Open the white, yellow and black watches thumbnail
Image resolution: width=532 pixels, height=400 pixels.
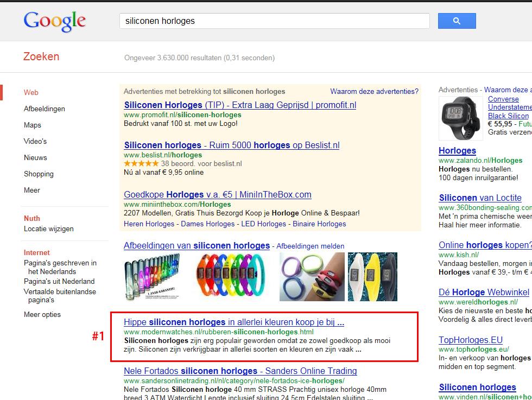tap(372, 277)
